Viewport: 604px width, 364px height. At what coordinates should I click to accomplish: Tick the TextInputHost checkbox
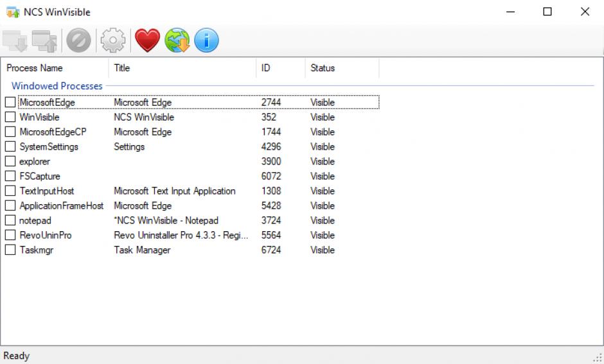pyautogui.click(x=10, y=191)
